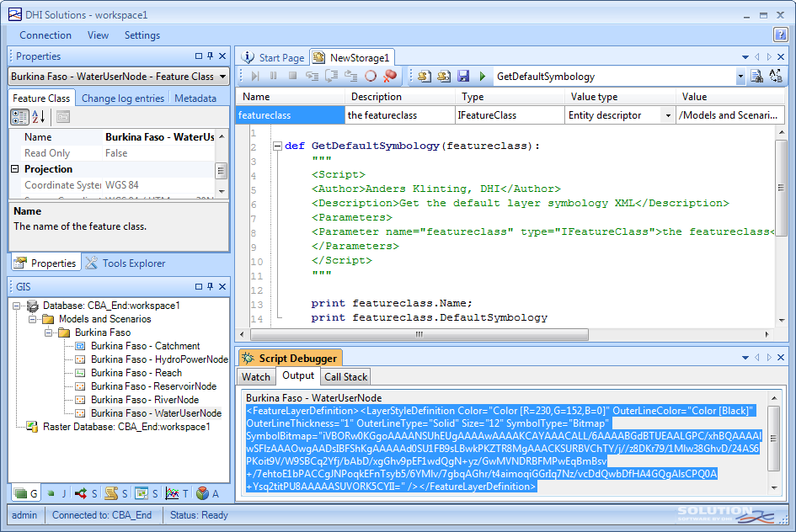
Task: Switch to the Metadata tab
Action: click(196, 98)
